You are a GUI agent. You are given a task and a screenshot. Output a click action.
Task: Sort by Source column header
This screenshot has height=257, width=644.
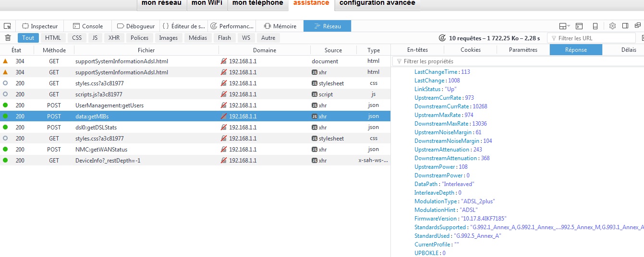[333, 50]
